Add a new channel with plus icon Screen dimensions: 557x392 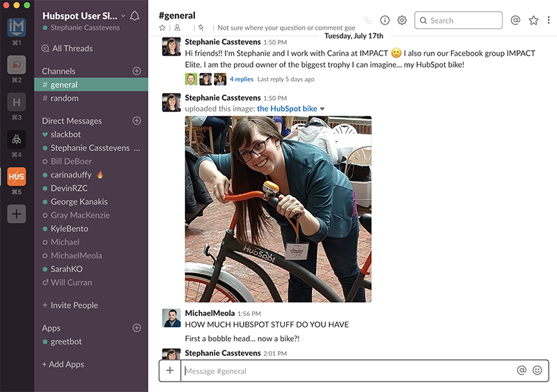coord(136,71)
